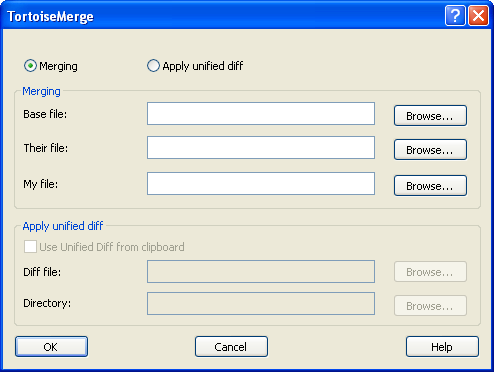
Task: Click the Their file: label
Action: pos(46,148)
